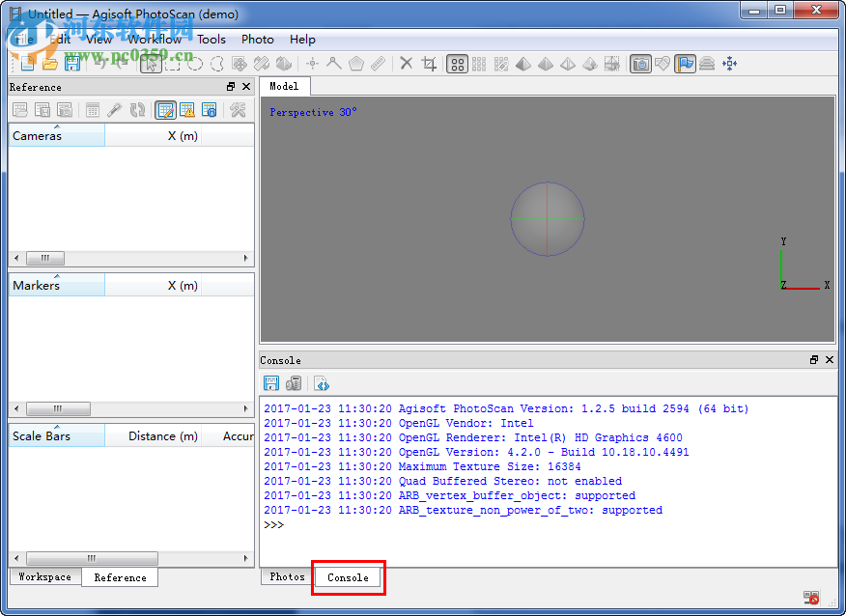Save the console log to a file
The image size is (846, 616).
pyautogui.click(x=271, y=382)
